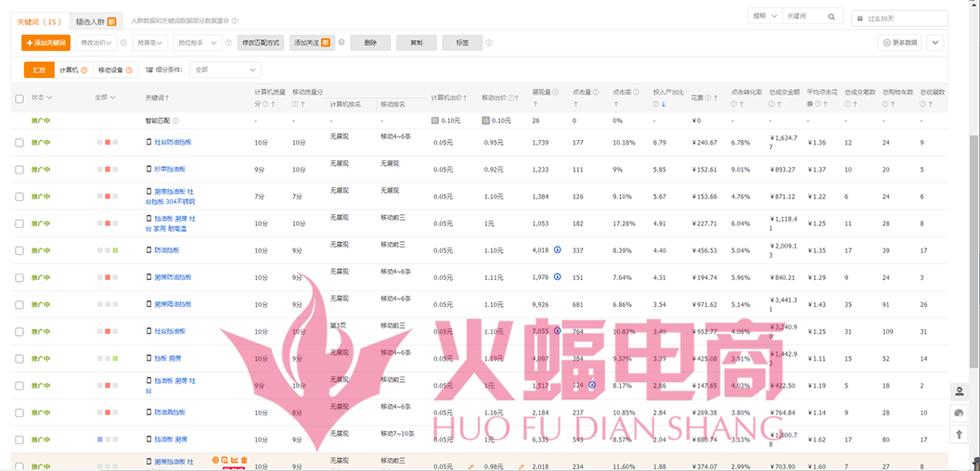Click the blue info badge next to 124
The width and height of the screenshot is (980, 471).
pyautogui.click(x=592, y=385)
